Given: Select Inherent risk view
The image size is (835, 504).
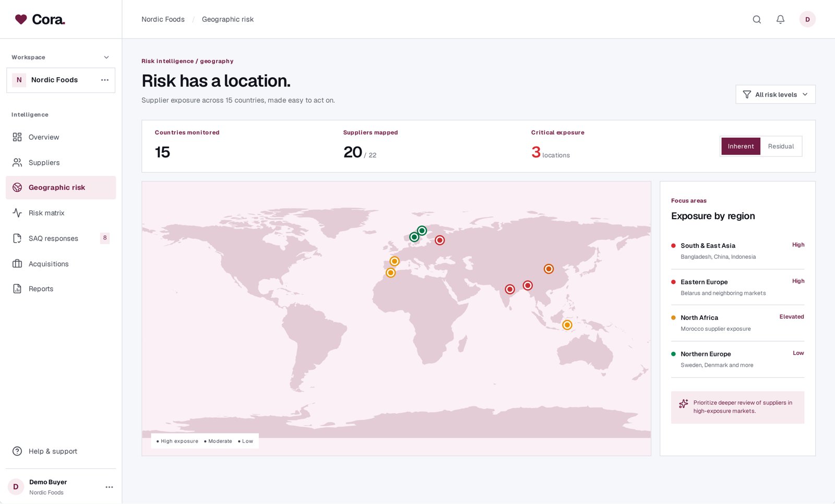Looking at the screenshot, I should 741,147.
